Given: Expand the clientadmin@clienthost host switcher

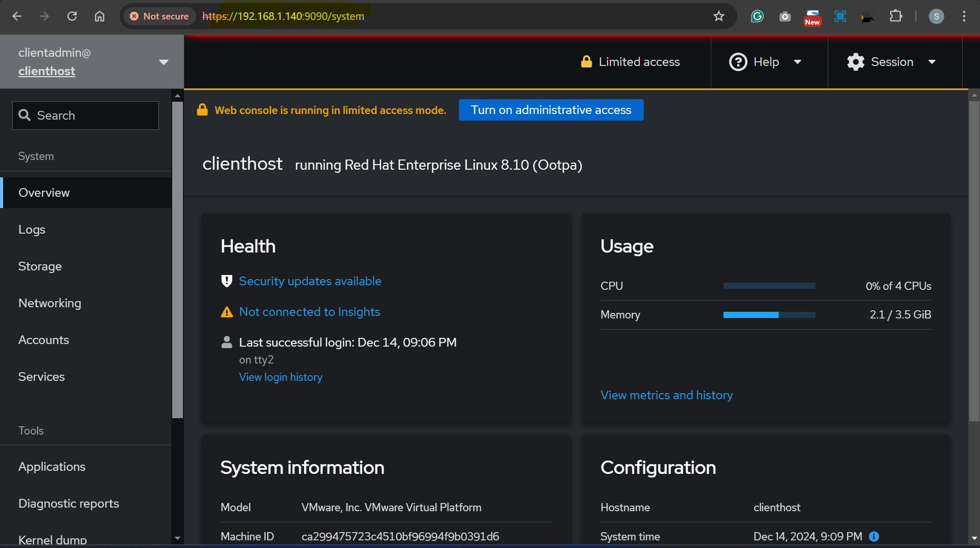Looking at the screenshot, I should tap(164, 62).
